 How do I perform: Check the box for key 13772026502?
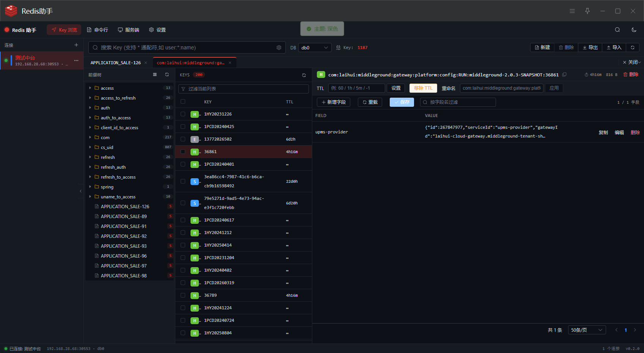pyautogui.click(x=183, y=139)
